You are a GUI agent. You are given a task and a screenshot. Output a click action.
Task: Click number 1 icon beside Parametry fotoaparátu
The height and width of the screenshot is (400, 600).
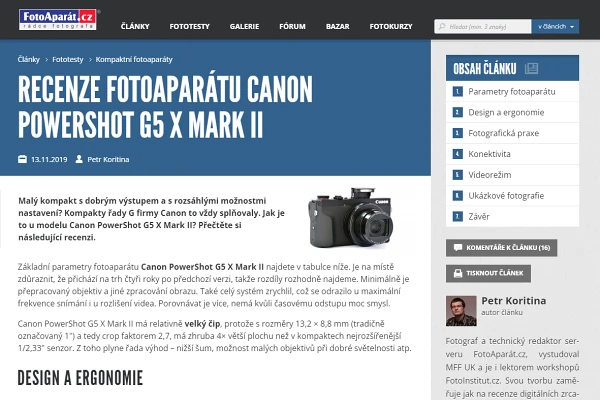pyautogui.click(x=458, y=91)
